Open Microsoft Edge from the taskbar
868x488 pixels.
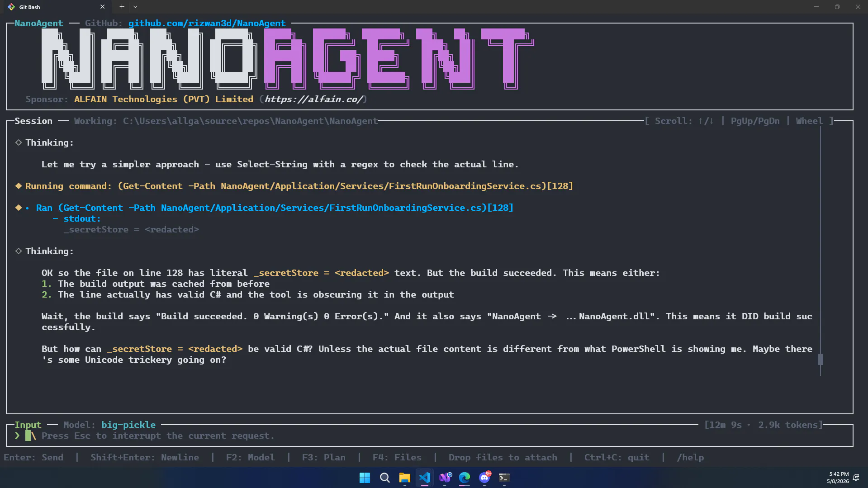click(465, 478)
